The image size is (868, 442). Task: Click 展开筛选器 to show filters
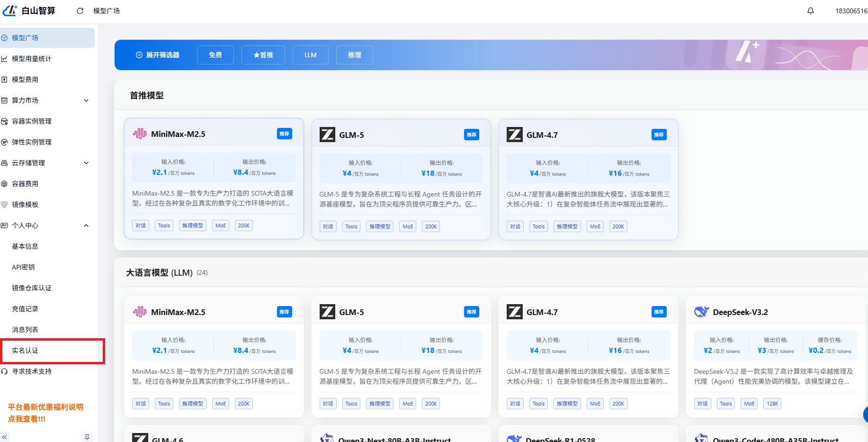[158, 54]
